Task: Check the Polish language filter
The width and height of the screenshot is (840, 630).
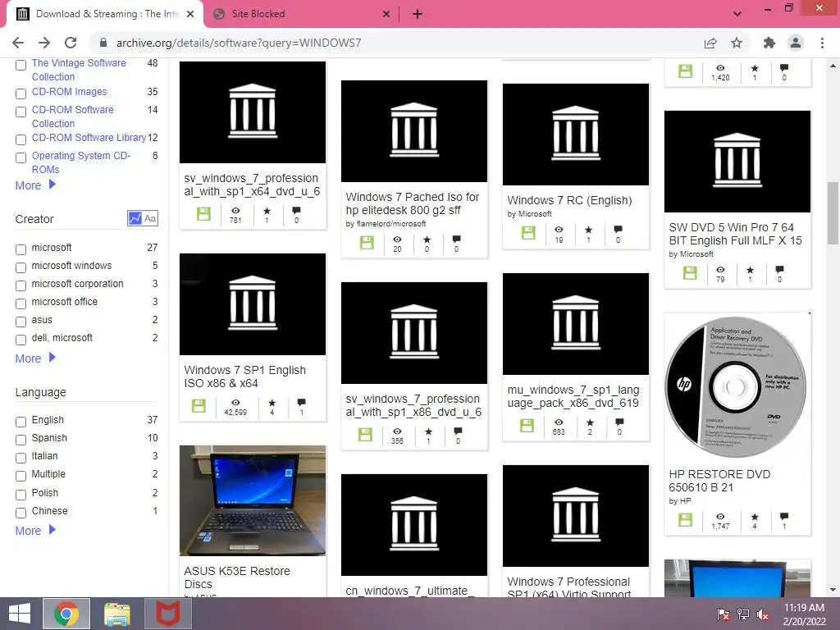Action: tap(21, 495)
